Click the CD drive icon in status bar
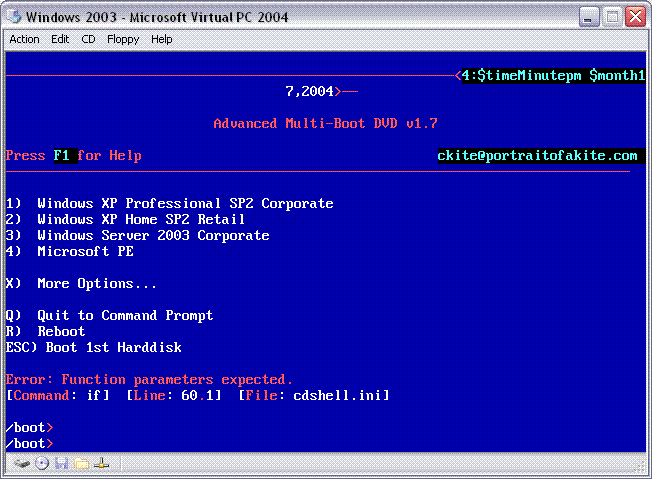 click(42, 463)
